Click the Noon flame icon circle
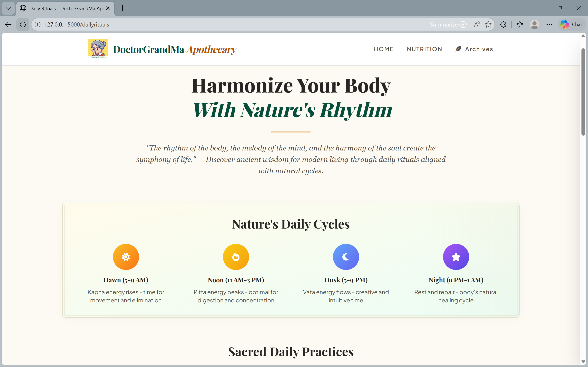The height and width of the screenshot is (367, 588). (236, 256)
